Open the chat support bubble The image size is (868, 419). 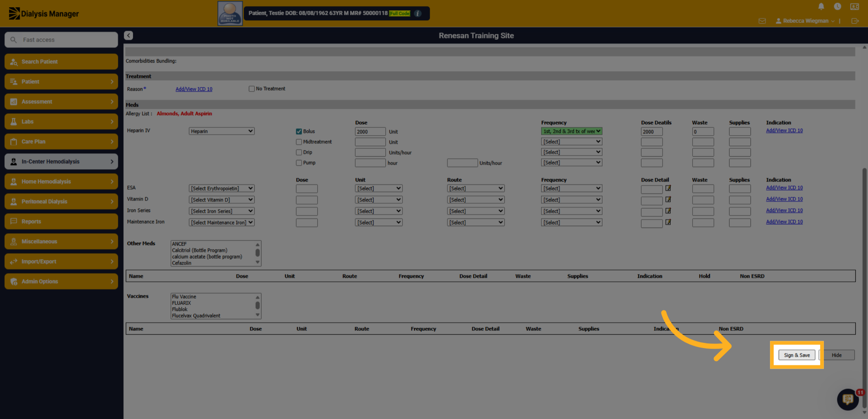[848, 399]
